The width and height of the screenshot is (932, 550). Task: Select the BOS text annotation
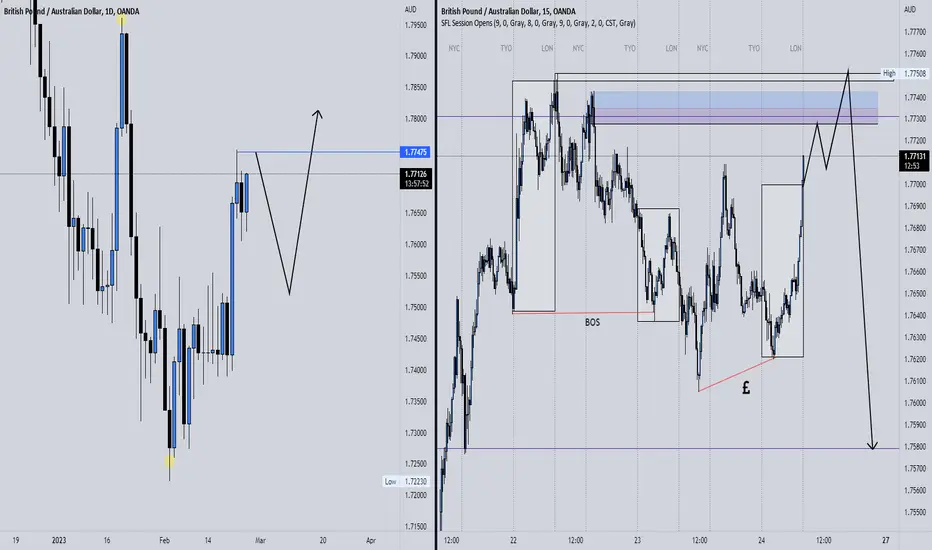593,322
